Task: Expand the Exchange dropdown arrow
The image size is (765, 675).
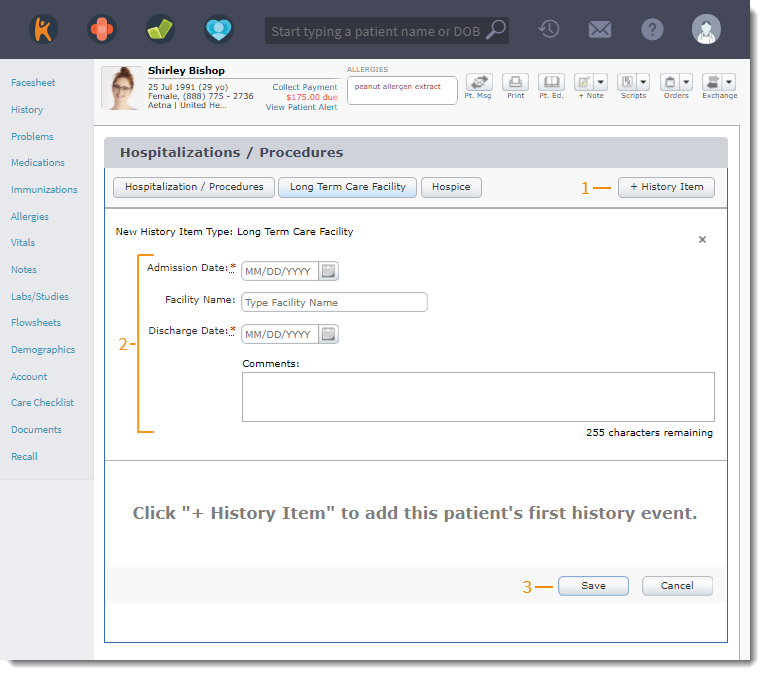Action: [x=728, y=82]
